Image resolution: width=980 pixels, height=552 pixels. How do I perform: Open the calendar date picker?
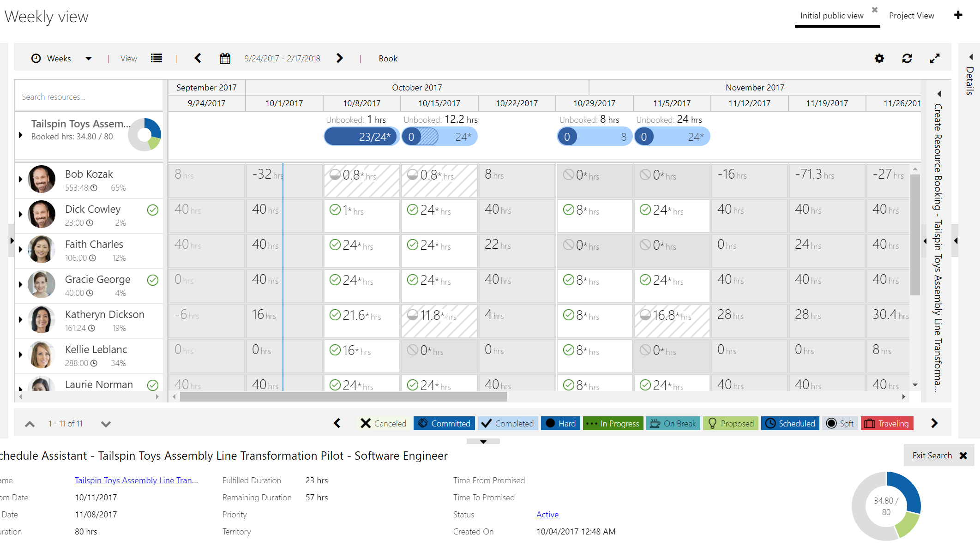pos(225,59)
